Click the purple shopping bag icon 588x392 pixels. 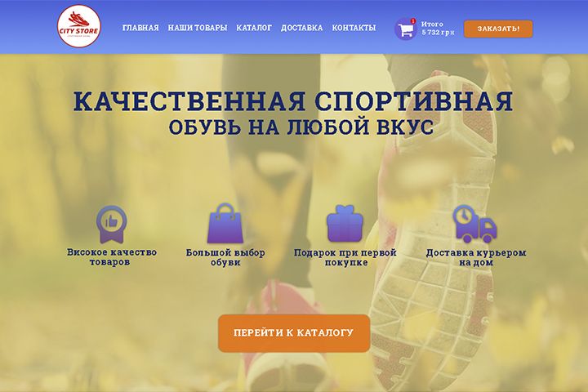tap(225, 224)
